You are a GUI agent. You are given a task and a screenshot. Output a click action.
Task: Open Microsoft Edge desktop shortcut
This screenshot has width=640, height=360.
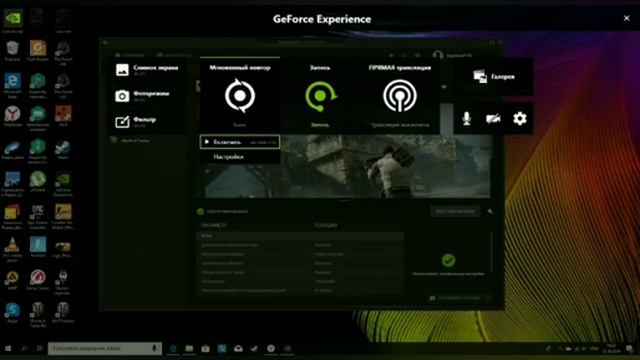coord(13,86)
